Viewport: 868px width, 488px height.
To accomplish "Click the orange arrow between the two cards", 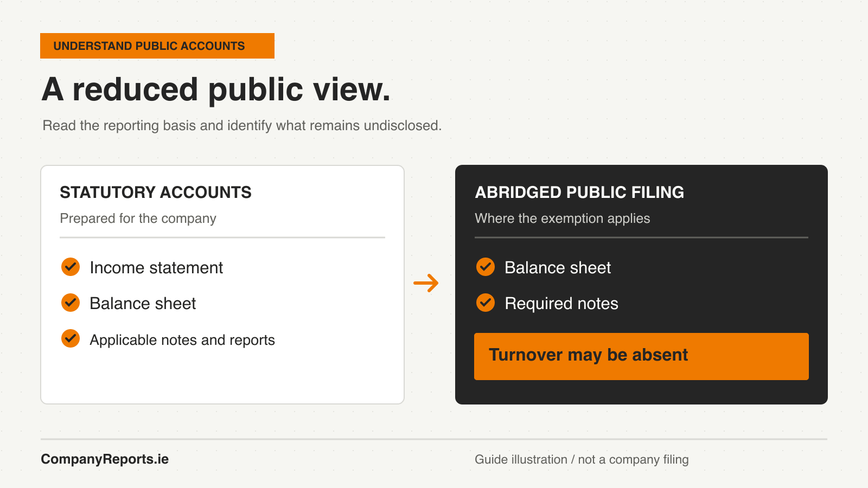I will [426, 283].
